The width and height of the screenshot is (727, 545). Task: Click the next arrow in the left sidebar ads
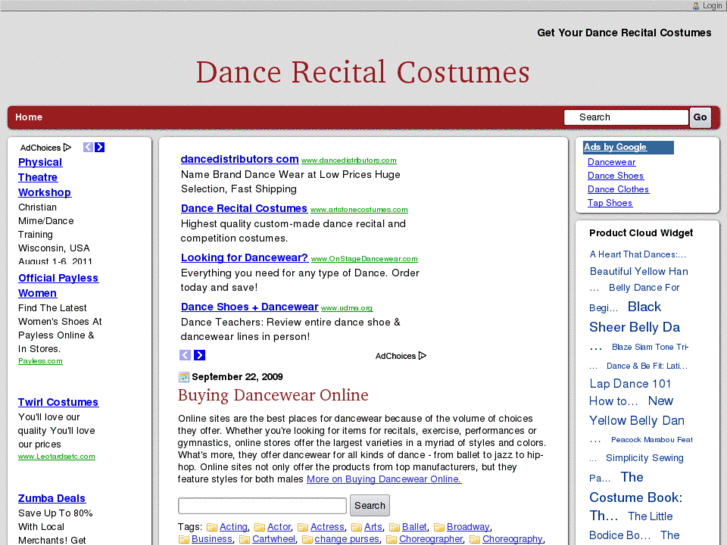[100, 147]
